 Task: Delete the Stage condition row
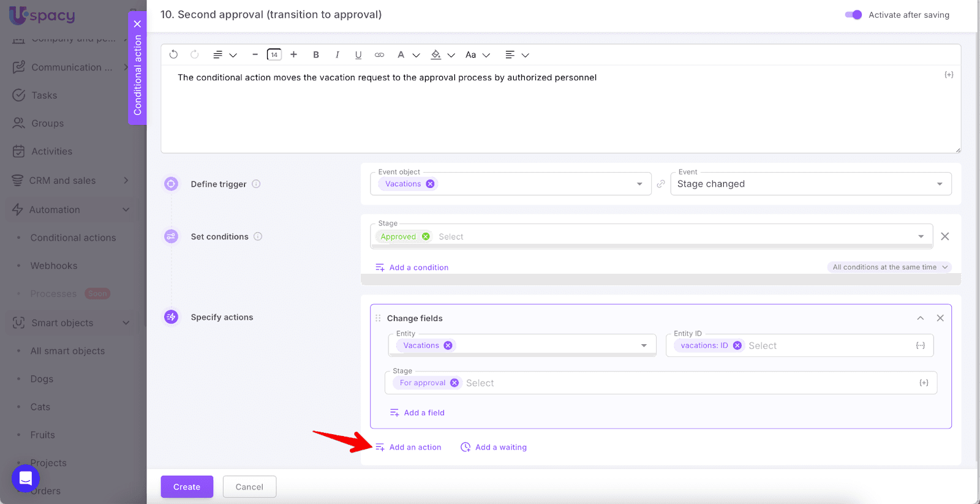944,236
